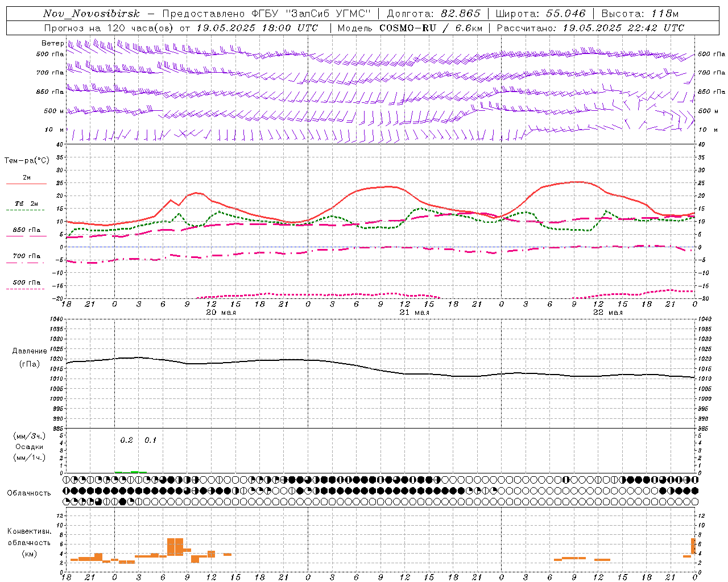728x582 pixels.
Task: Click the '(км)' unit under convective cloud label
Action: (30, 554)
